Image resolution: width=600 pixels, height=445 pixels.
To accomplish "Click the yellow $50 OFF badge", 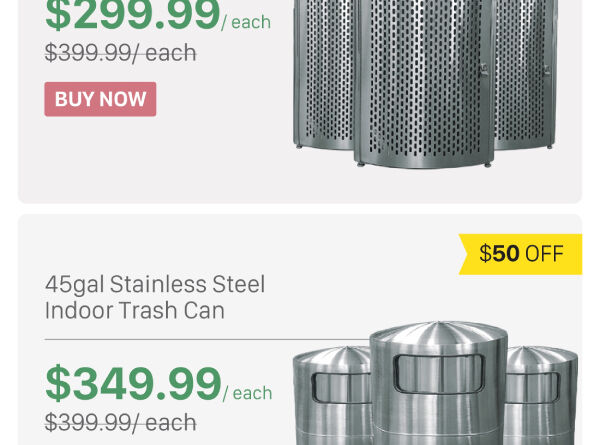I will pos(521,253).
